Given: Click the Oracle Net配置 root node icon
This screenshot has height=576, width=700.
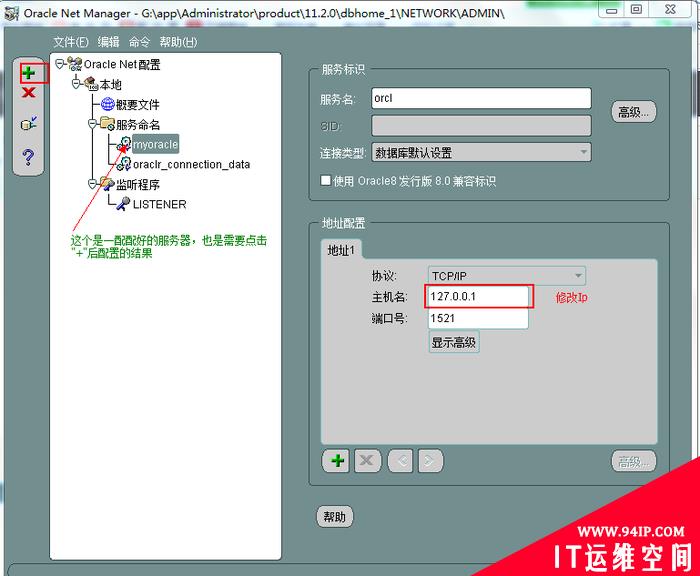Looking at the screenshot, I should point(75,64).
